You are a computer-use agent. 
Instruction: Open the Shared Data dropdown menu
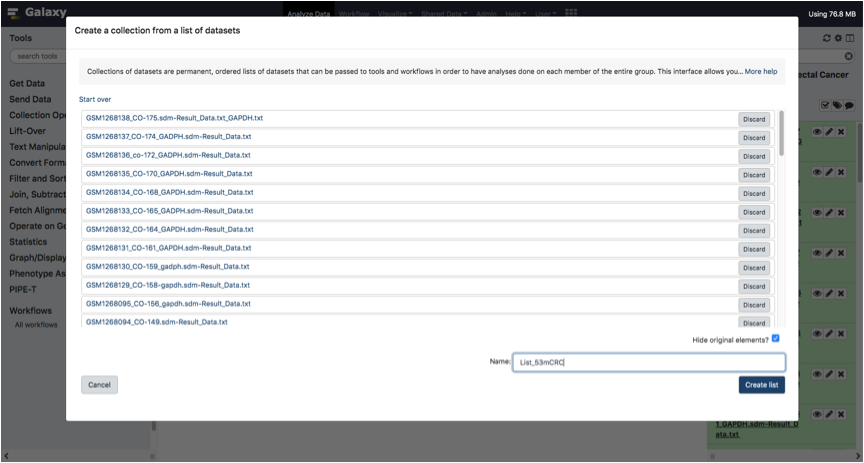coord(444,14)
